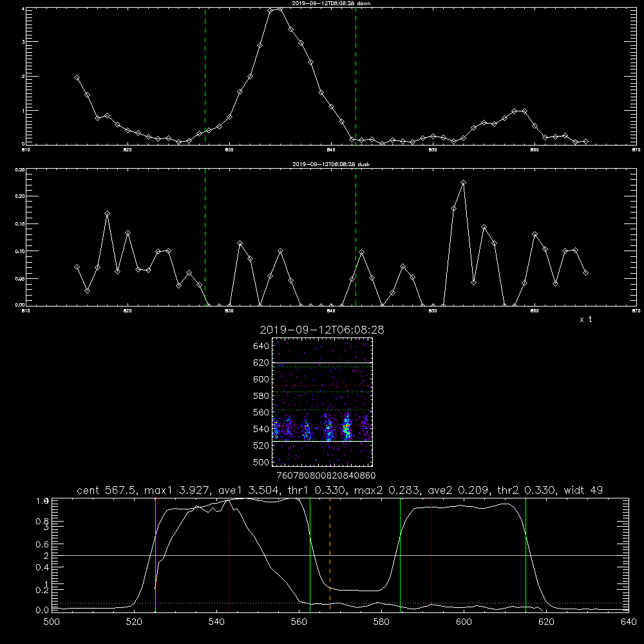This screenshot has height=644, width=644.
Task: Click the green dashed line near 828 in dawn plot
Action: coord(205,76)
